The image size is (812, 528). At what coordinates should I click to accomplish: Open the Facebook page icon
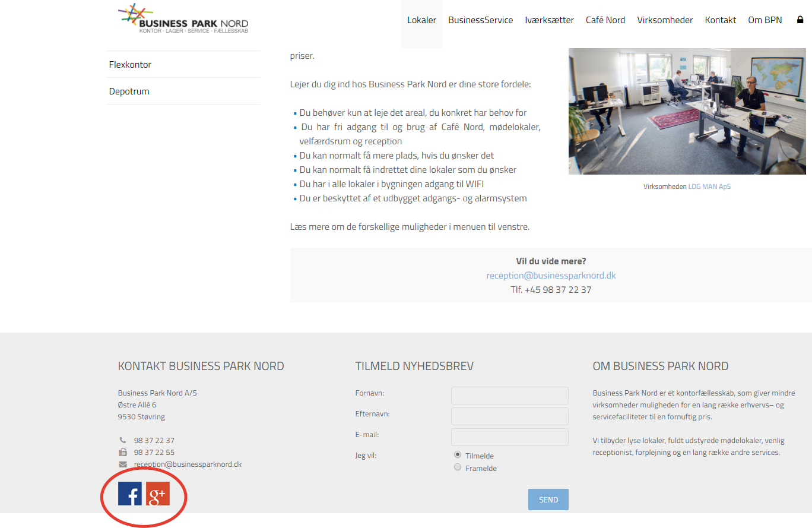[129, 494]
